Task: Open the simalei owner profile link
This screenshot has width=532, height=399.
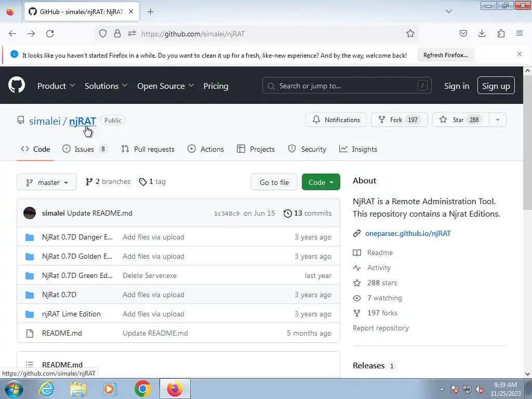Action: pos(45,121)
